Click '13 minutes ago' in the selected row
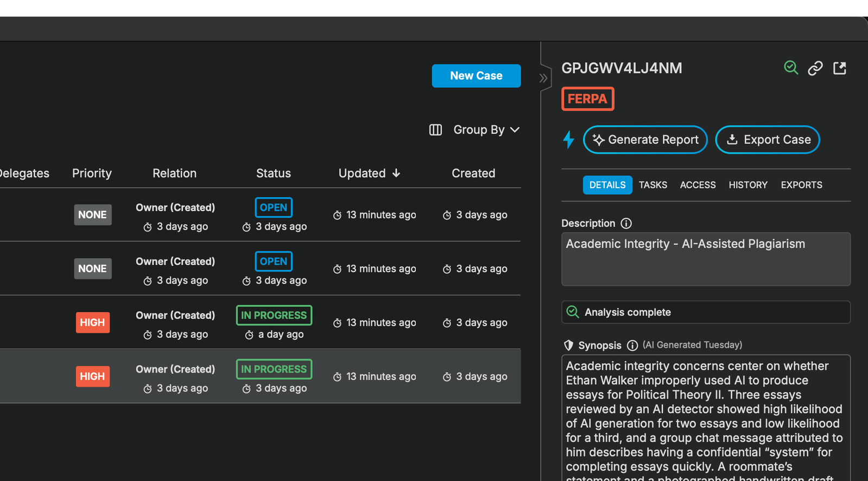The image size is (868, 481). tap(381, 376)
